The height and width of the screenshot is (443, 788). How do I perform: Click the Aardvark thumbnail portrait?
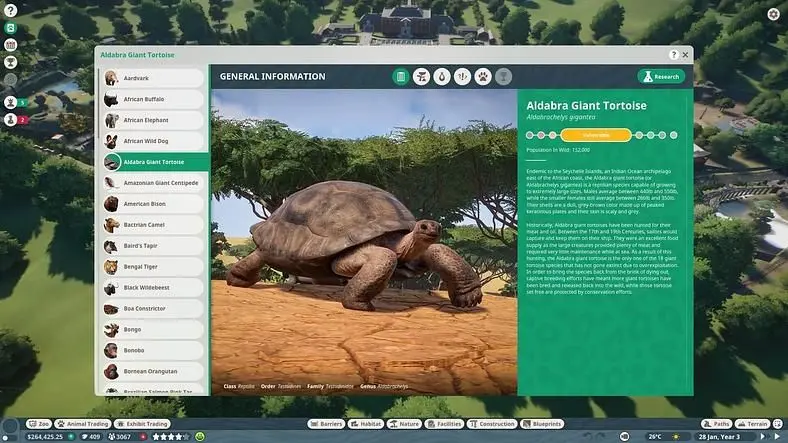coord(111,78)
